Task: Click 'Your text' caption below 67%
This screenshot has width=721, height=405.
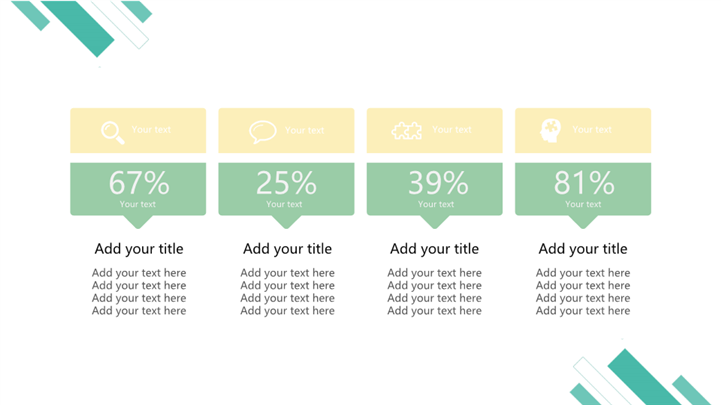Action: (x=137, y=204)
